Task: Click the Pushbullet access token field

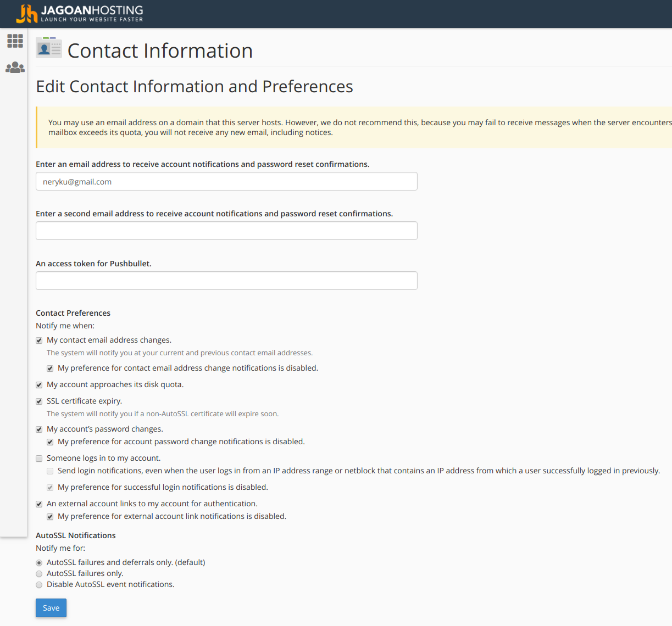Action: tap(226, 281)
